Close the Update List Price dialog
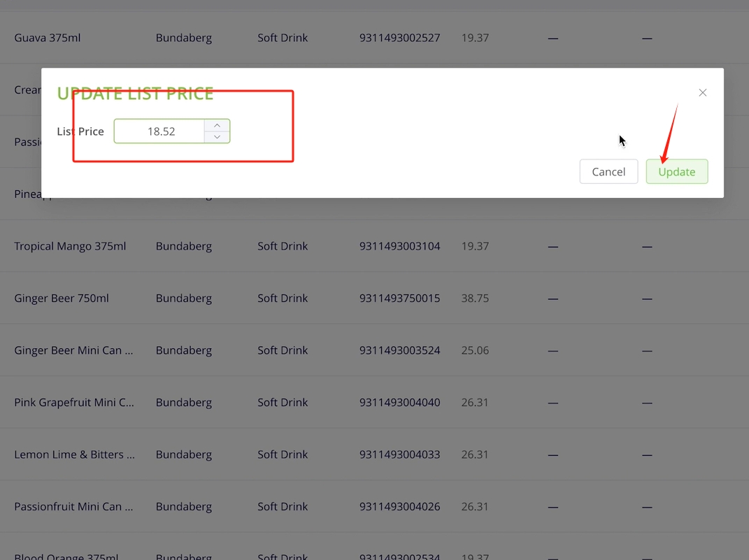The image size is (749, 560). [702, 92]
